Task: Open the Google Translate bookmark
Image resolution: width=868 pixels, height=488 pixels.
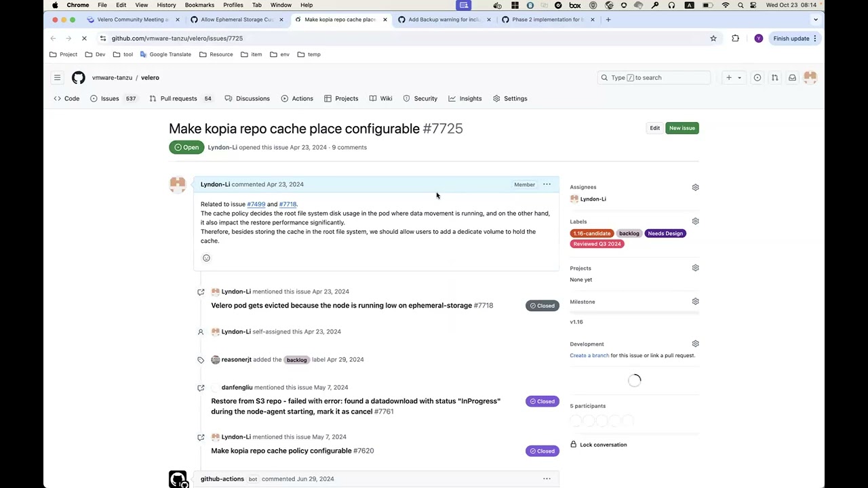Action: pyautogui.click(x=165, y=54)
